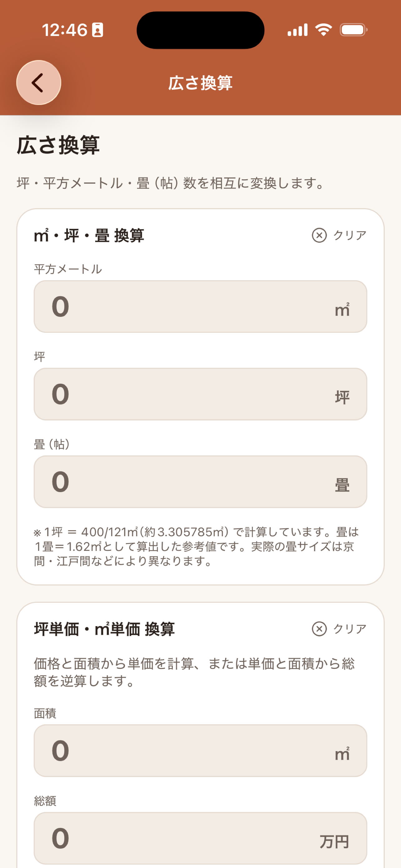Tap the Wi-Fi icon in status bar
401x868 pixels.
click(324, 30)
